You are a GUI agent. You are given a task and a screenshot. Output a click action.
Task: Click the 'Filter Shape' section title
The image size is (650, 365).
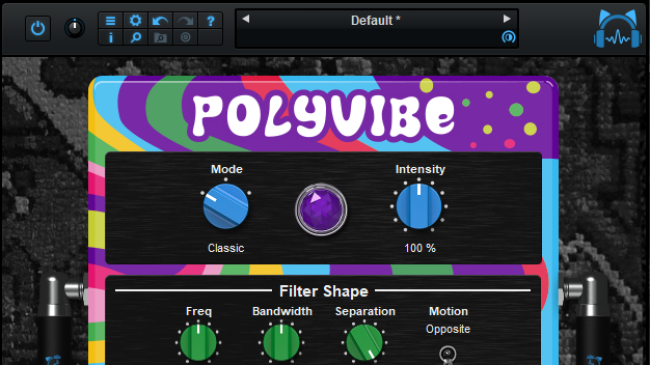pyautogui.click(x=323, y=291)
